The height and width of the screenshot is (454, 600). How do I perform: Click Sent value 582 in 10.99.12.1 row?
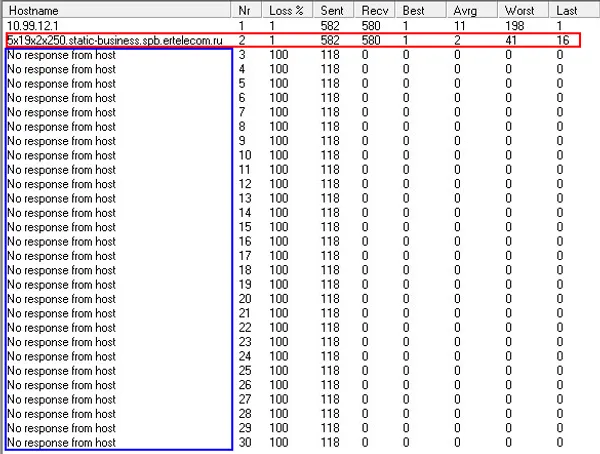click(330, 26)
